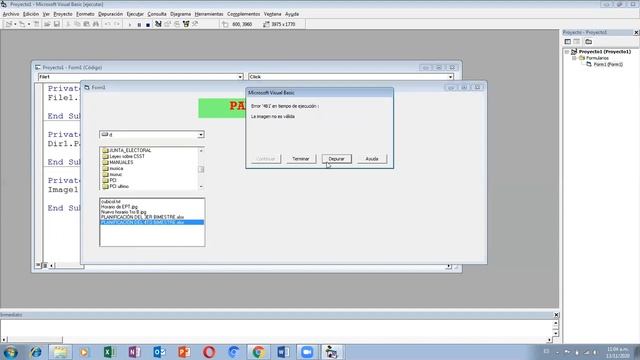Screen dimensions: 640x360
Task: Click the End (stop) toolbar icon
Action: click(148, 24)
